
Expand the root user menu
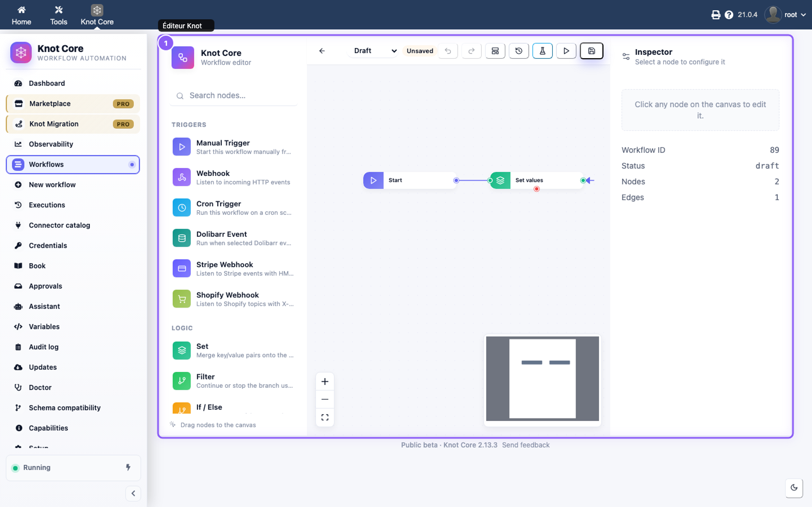pos(785,15)
